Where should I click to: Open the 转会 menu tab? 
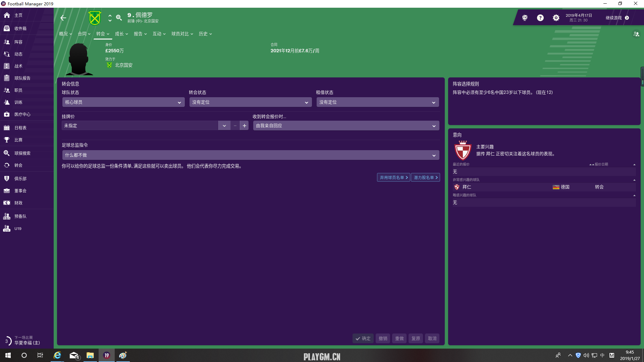(103, 34)
